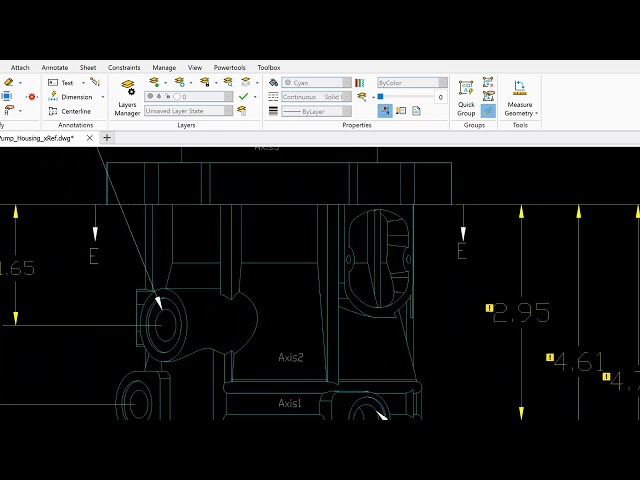This screenshot has width=640, height=480.
Task: Click the color bars icon in Properties
Action: click(360, 83)
